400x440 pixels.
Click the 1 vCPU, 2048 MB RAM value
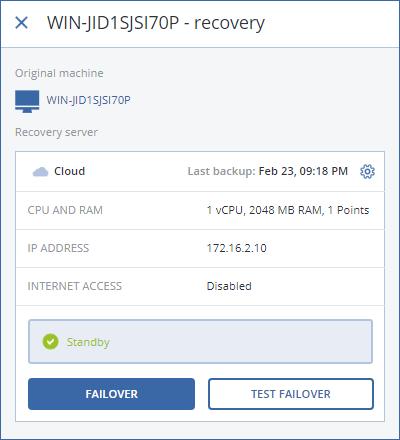point(265,210)
